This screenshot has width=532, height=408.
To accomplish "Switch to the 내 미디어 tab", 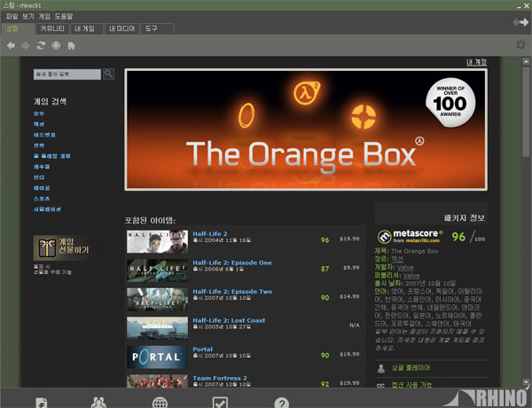I will pos(121,29).
